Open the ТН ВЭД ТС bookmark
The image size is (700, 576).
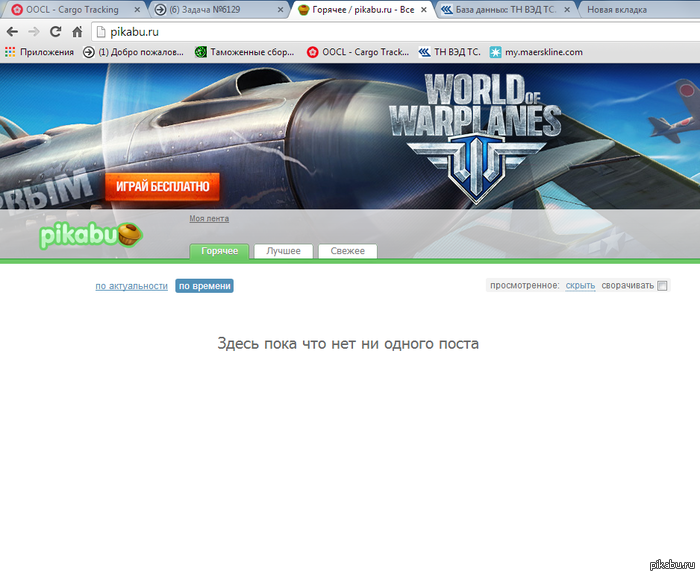[450, 52]
